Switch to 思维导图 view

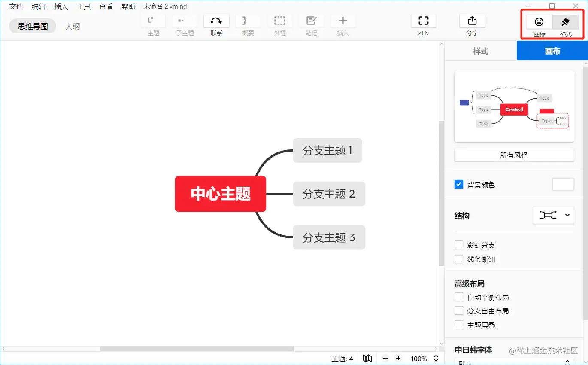coord(33,26)
